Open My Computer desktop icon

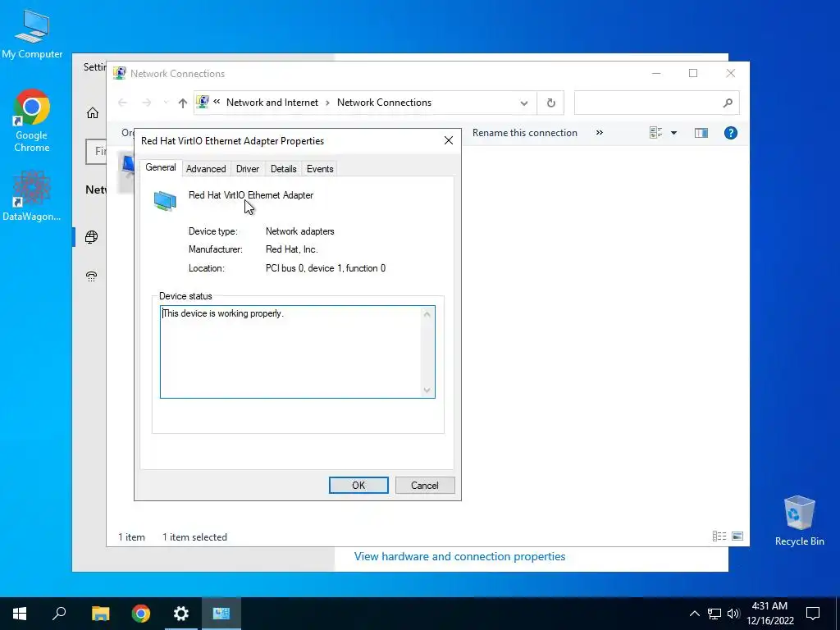tap(32, 34)
